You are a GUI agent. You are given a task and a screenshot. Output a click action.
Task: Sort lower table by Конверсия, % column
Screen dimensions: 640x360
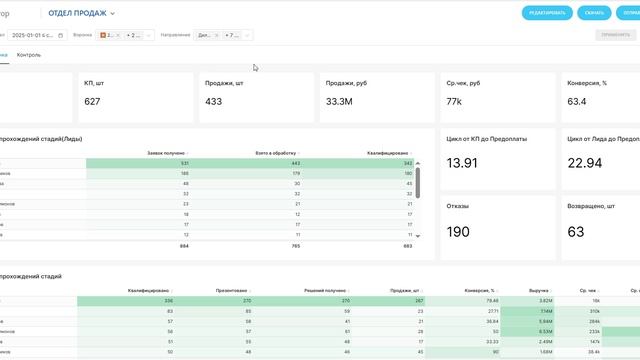(x=482, y=291)
